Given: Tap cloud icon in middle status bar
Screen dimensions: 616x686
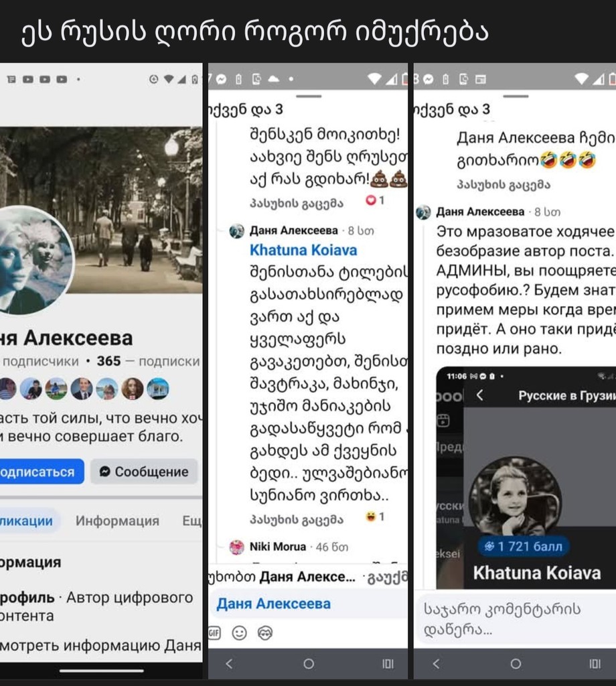Looking at the screenshot, I should click(x=273, y=79).
